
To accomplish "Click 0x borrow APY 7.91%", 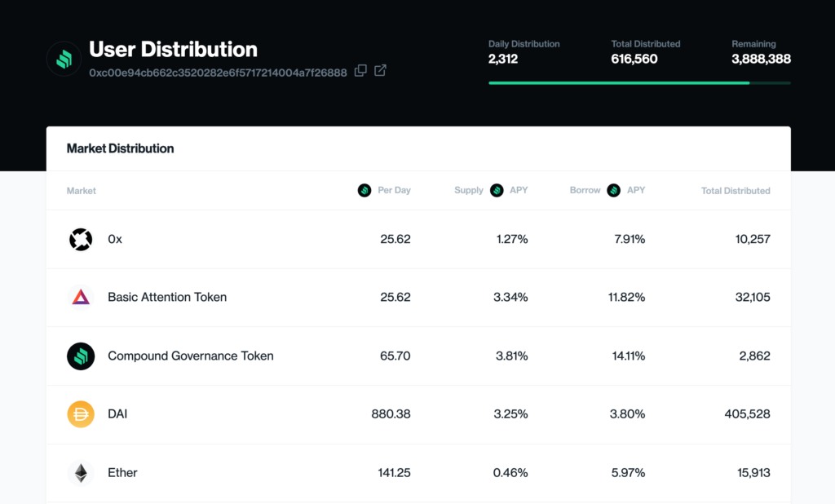I will click(x=630, y=239).
